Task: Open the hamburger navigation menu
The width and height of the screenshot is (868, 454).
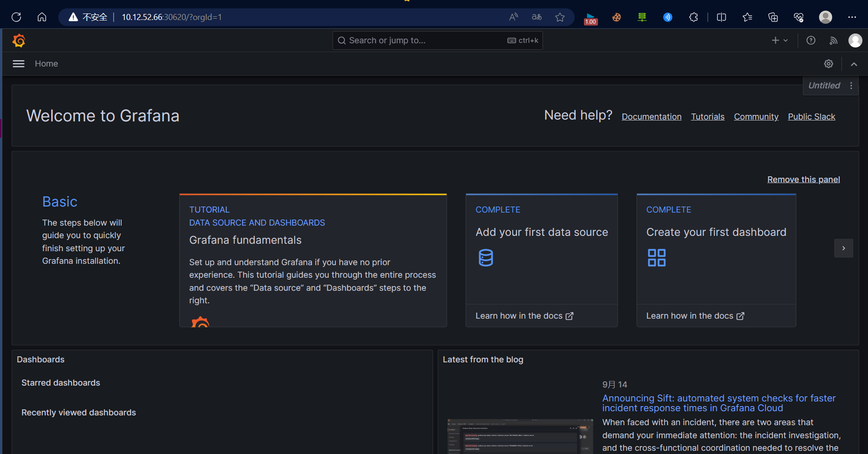Action: click(x=19, y=64)
